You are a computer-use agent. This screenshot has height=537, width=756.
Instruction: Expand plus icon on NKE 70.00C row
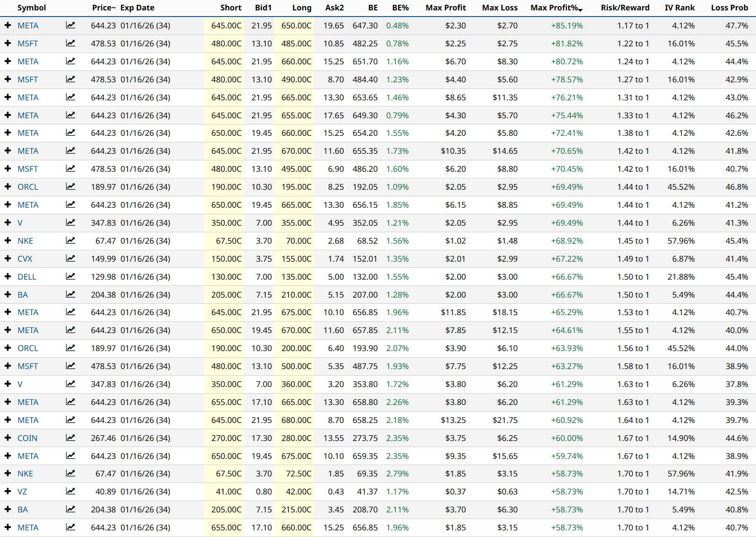(8, 240)
